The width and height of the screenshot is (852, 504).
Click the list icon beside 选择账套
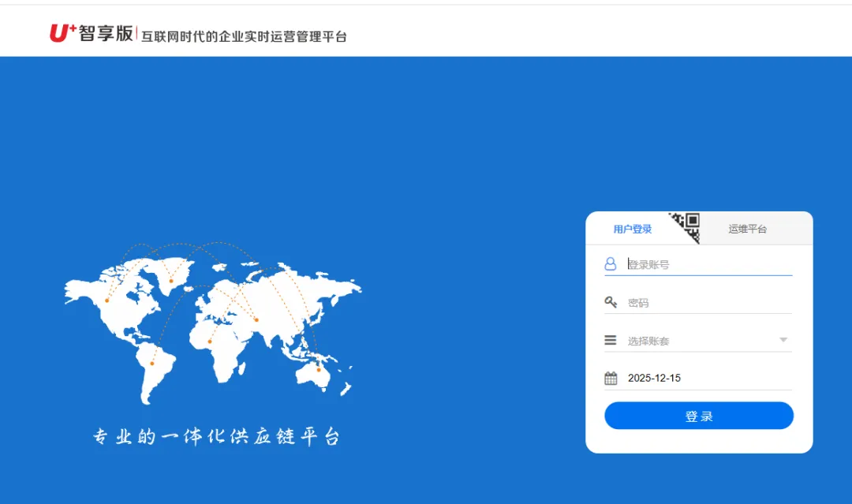pyautogui.click(x=611, y=339)
